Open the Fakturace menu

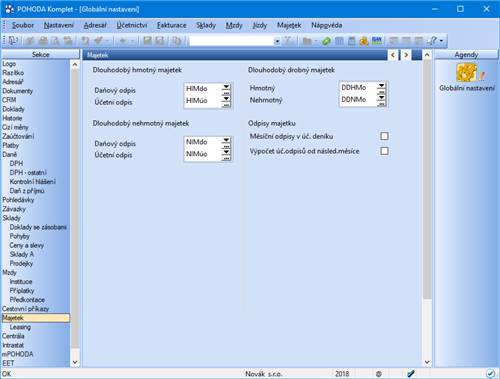pos(172,25)
